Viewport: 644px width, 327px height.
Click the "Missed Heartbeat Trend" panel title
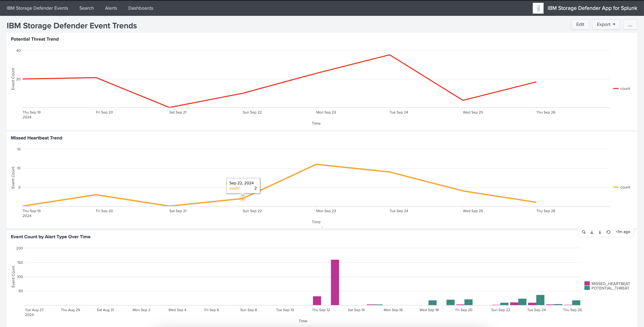(37, 138)
